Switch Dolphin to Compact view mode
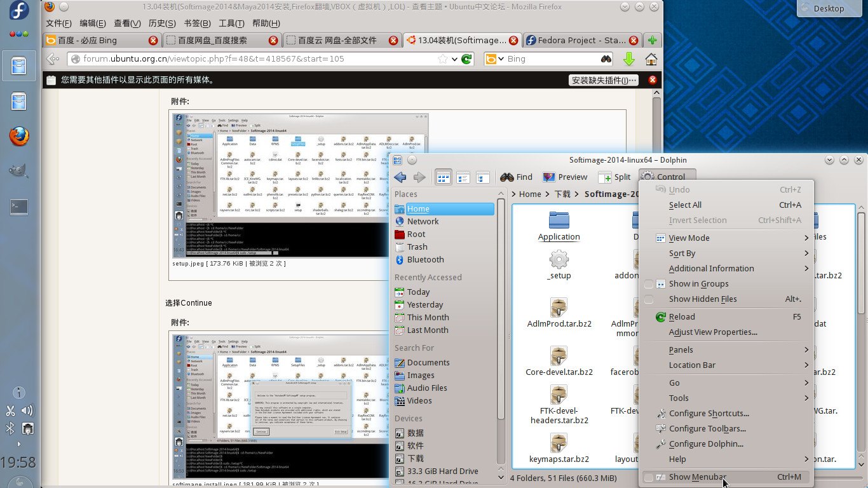Viewport: 868px width, 488px height. 463,177
